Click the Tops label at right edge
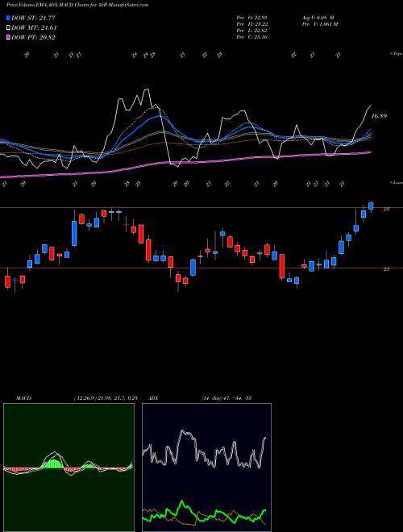This screenshot has height=532, width=403. click(397, 54)
